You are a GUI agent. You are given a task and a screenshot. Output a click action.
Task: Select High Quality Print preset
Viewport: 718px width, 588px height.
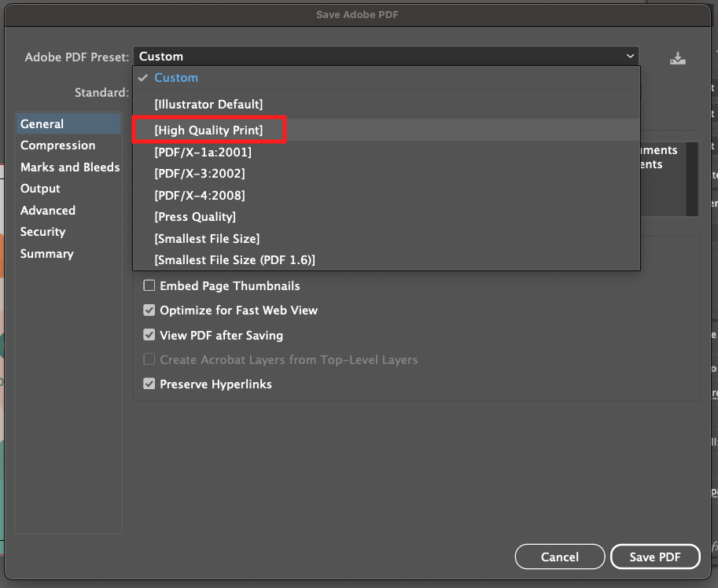coord(386,130)
